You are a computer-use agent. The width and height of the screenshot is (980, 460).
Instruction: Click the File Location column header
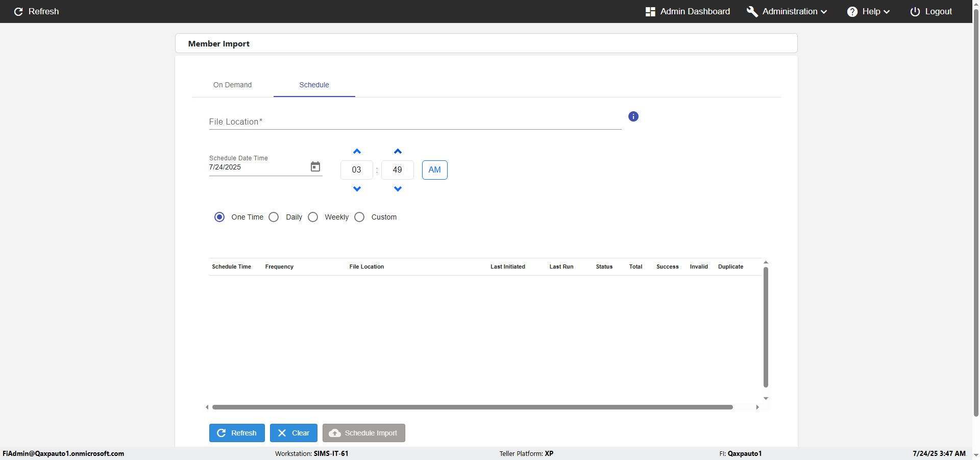pyautogui.click(x=366, y=267)
